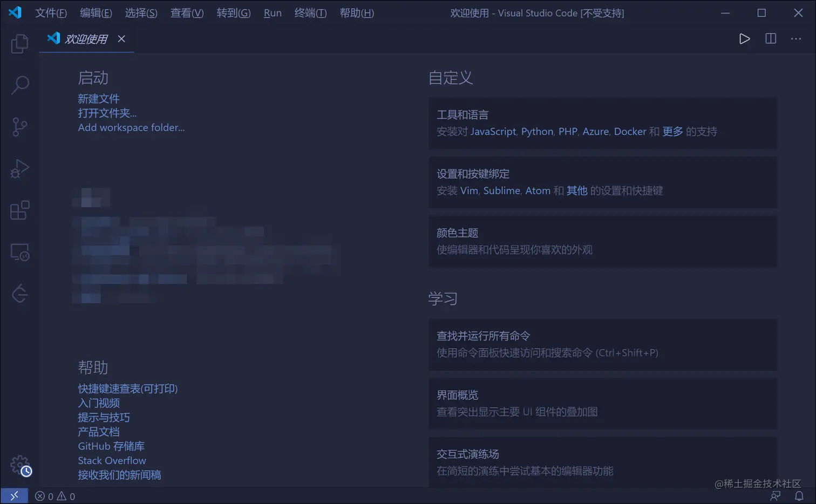Click 更多 in 工具和语言 card
Image resolution: width=816 pixels, height=504 pixels.
[672, 132]
